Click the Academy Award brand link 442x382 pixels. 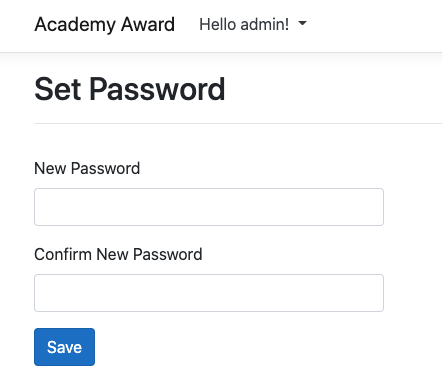pos(105,25)
